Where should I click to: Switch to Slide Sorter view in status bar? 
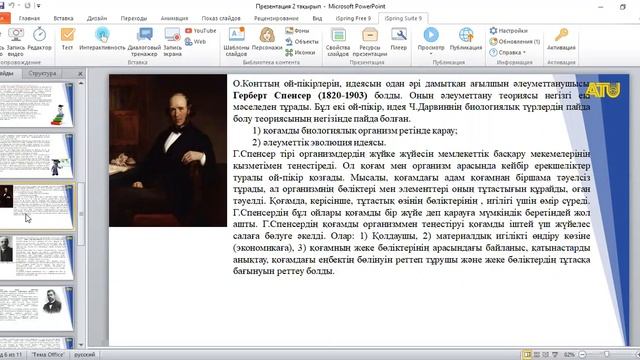(x=537, y=355)
